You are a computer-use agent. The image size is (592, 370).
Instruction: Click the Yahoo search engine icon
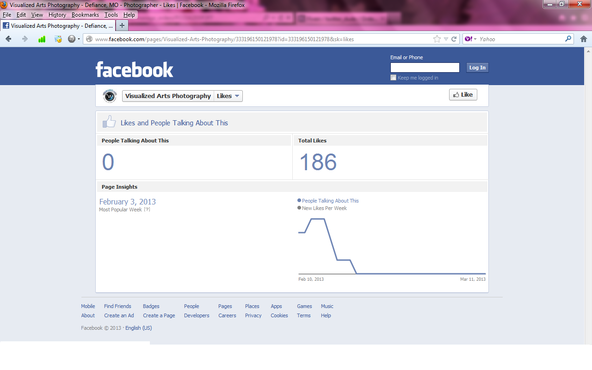(468, 39)
